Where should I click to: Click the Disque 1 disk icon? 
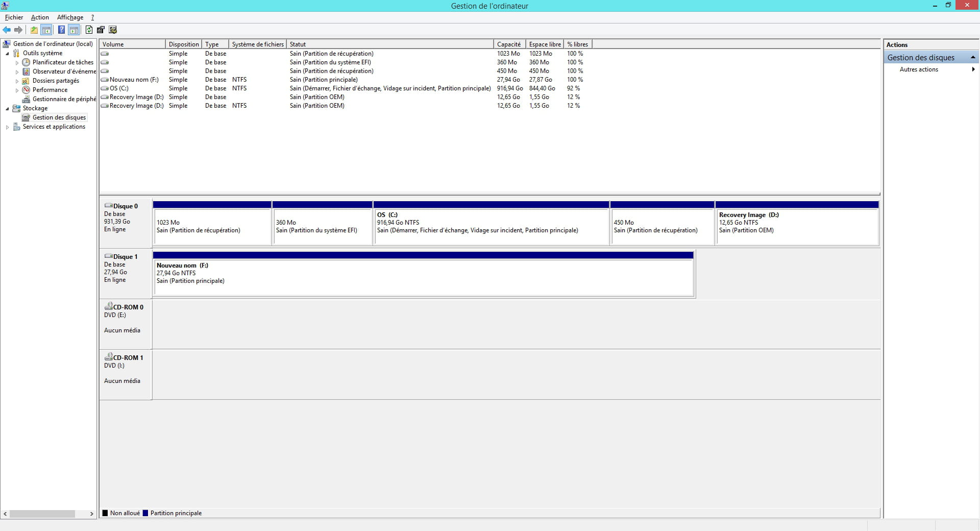click(x=109, y=256)
